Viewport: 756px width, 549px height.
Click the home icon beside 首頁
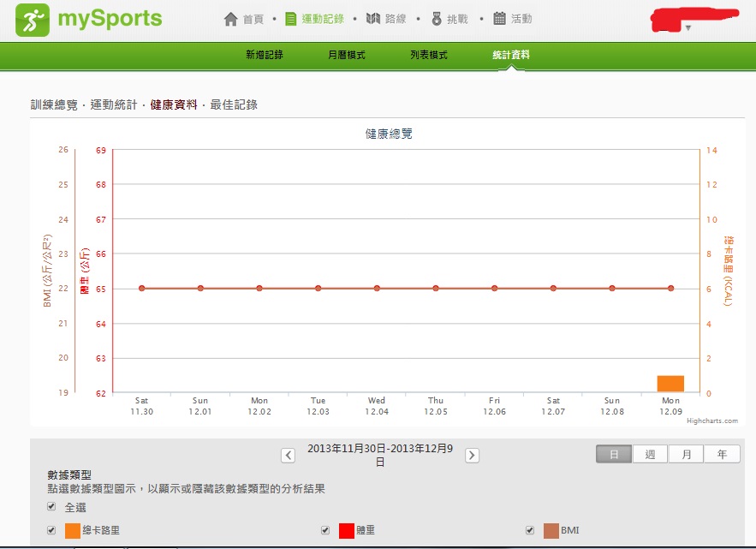230,19
